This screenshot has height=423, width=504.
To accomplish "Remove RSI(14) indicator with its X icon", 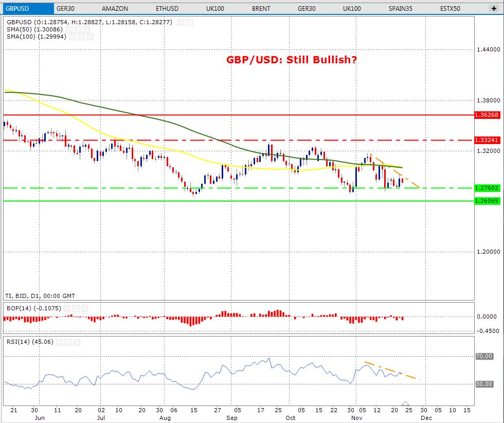I will (x=77, y=342).
